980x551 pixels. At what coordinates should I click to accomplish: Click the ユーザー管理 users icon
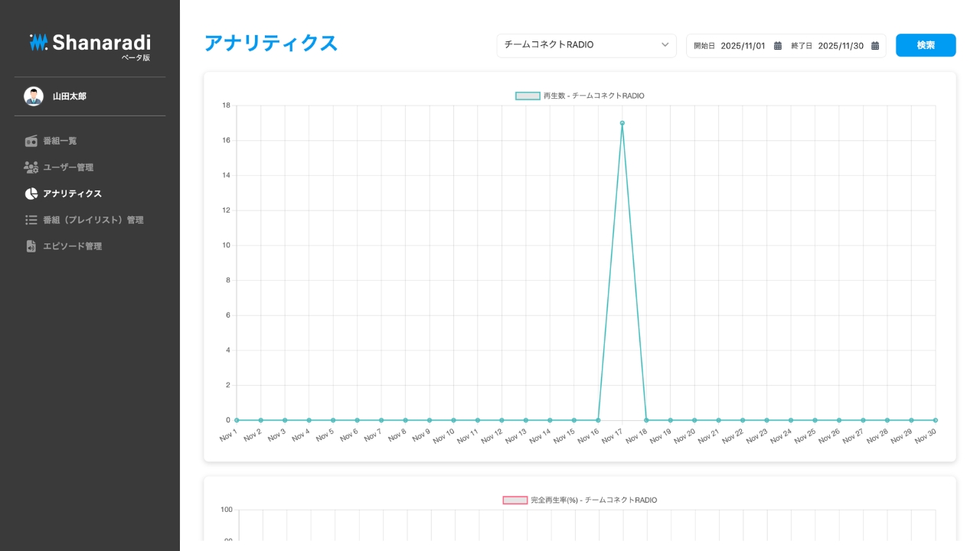[31, 167]
